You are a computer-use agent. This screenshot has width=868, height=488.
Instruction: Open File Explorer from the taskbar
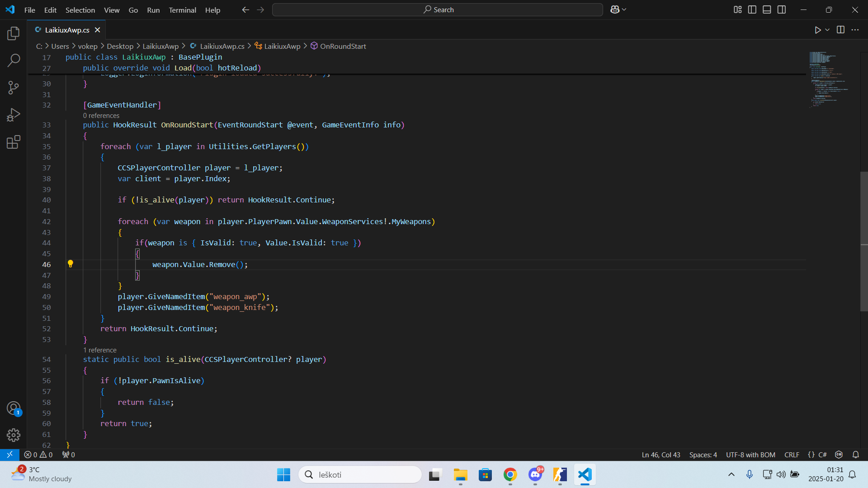point(460,474)
